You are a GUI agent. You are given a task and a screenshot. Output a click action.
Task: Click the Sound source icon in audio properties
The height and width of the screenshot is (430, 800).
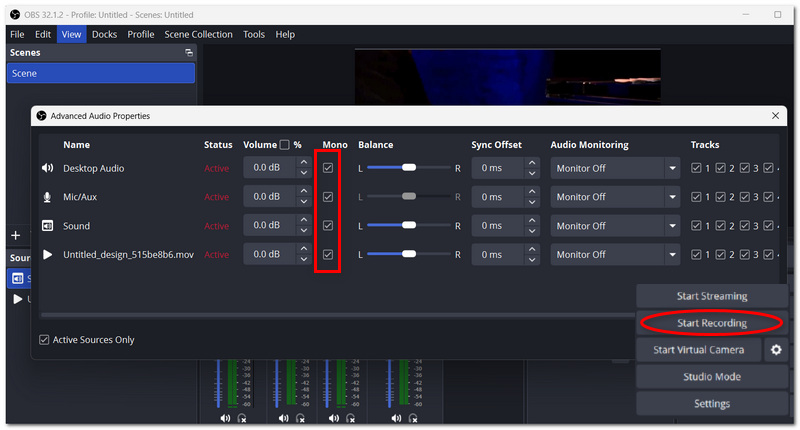click(x=47, y=225)
